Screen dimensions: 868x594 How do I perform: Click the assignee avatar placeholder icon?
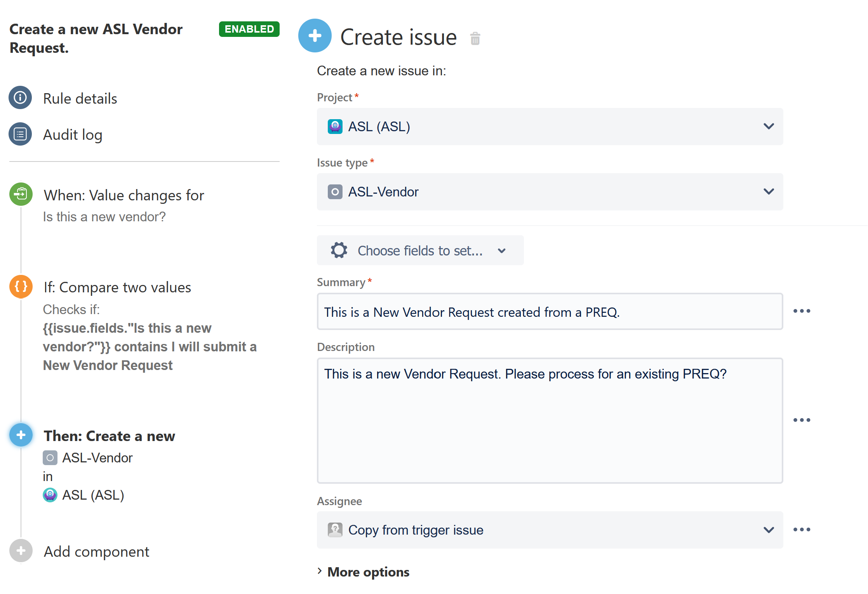point(335,530)
